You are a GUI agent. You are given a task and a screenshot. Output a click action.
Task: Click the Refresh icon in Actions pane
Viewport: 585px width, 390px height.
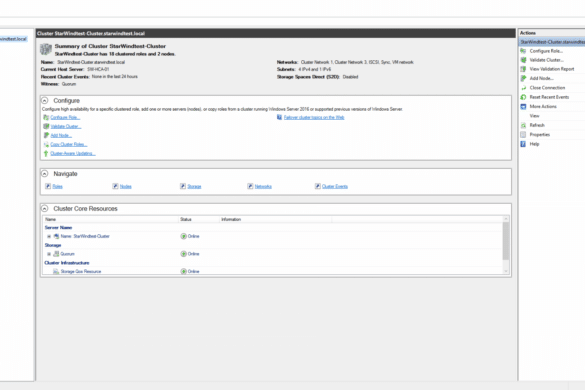523,125
